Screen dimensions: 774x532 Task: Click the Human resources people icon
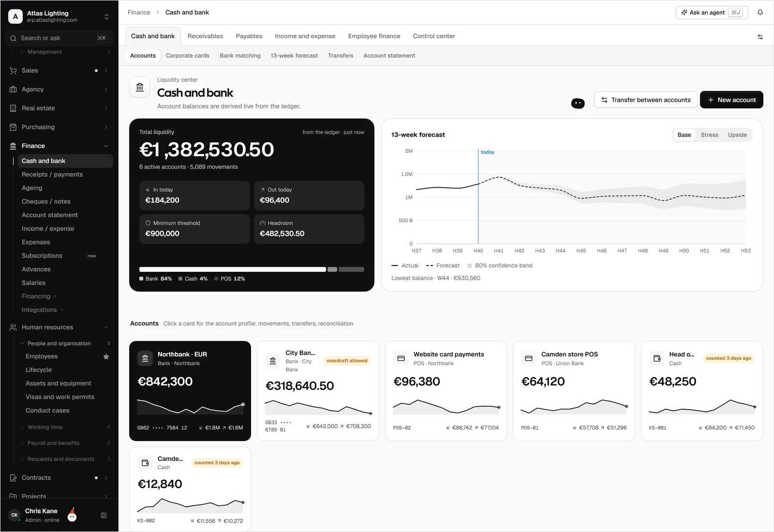(x=13, y=327)
